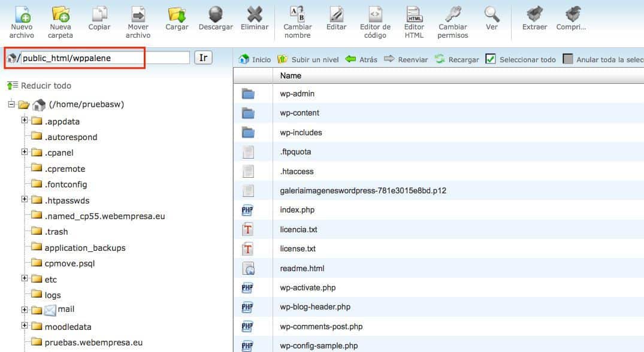The height and width of the screenshot is (352, 644).
Task: Open the Mover archivo tool
Action: [x=138, y=23]
